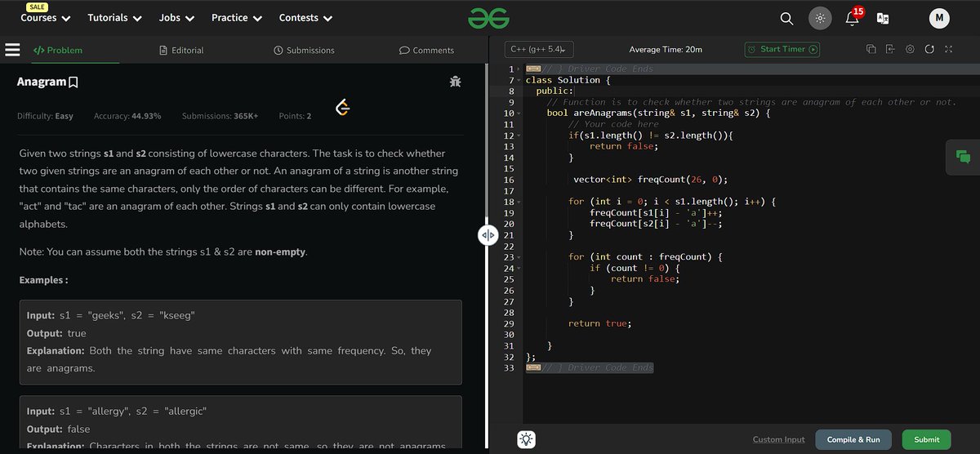Reset code with the refresh icon
This screenshot has width=980, height=454.
[x=929, y=49]
